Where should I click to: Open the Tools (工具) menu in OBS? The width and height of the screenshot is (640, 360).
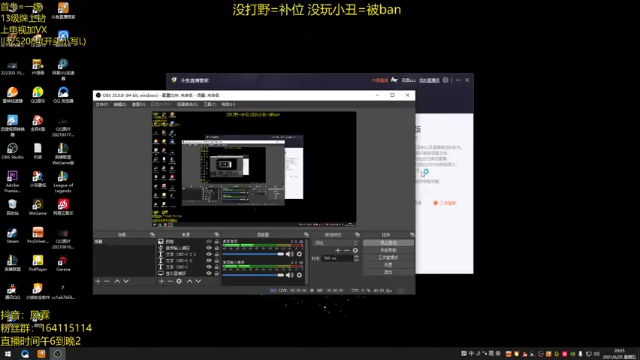pyautogui.click(x=209, y=104)
